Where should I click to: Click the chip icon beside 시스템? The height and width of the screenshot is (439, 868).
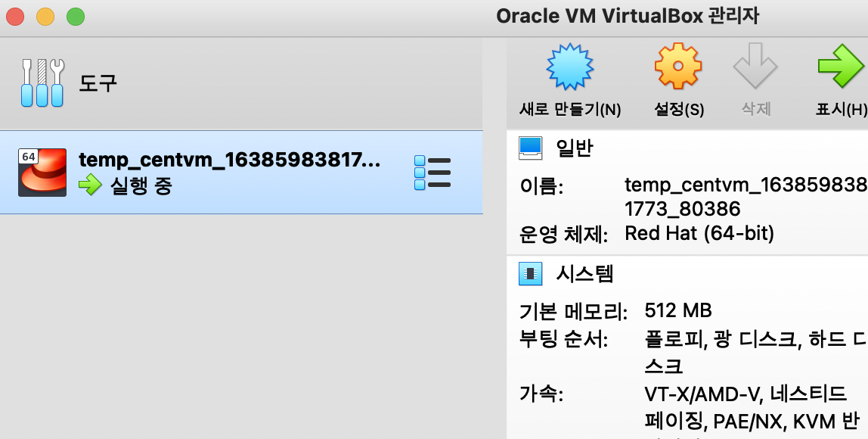(x=530, y=274)
